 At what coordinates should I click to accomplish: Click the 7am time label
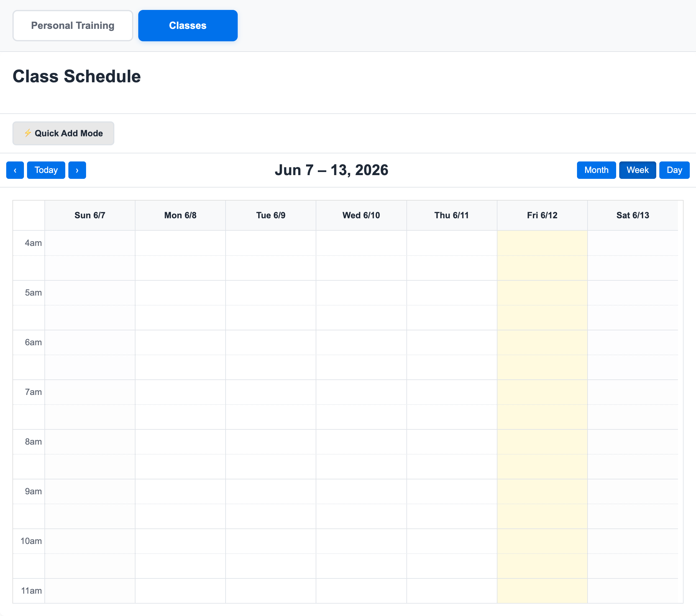pyautogui.click(x=33, y=392)
